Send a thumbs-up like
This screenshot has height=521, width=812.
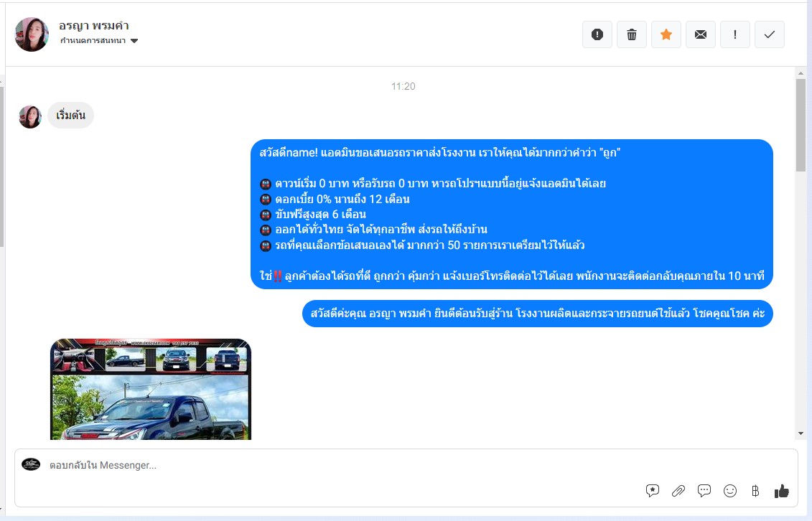coord(781,490)
